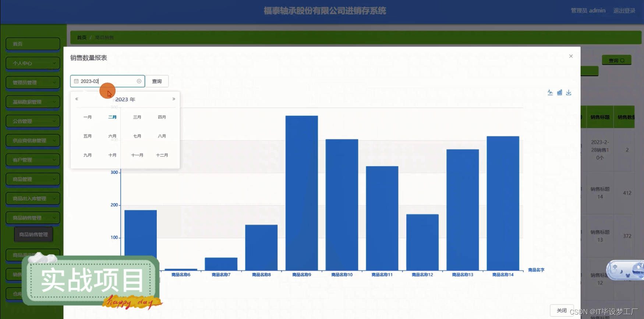644x319 pixels.
Task: Click calendar icon in date field
Action: pos(76,81)
